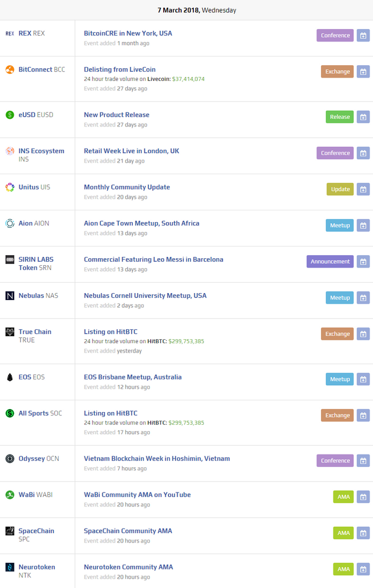Open Retail Week Live in London event

(x=132, y=151)
